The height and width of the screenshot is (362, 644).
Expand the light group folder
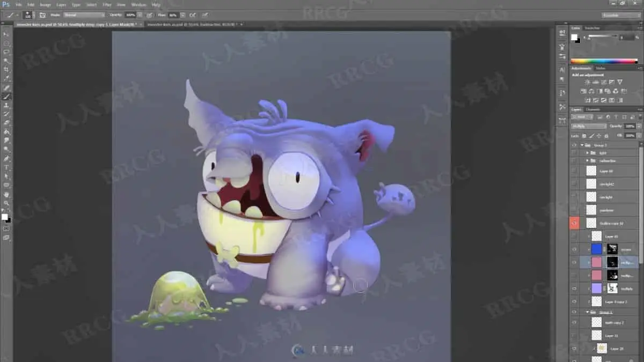[588, 152]
